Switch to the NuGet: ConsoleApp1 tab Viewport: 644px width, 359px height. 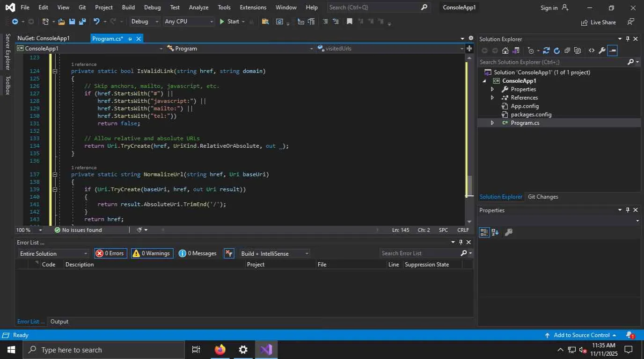click(x=44, y=38)
